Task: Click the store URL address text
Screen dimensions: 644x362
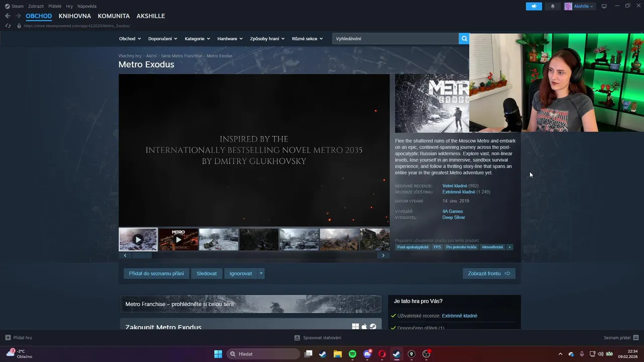Action: coord(77,26)
